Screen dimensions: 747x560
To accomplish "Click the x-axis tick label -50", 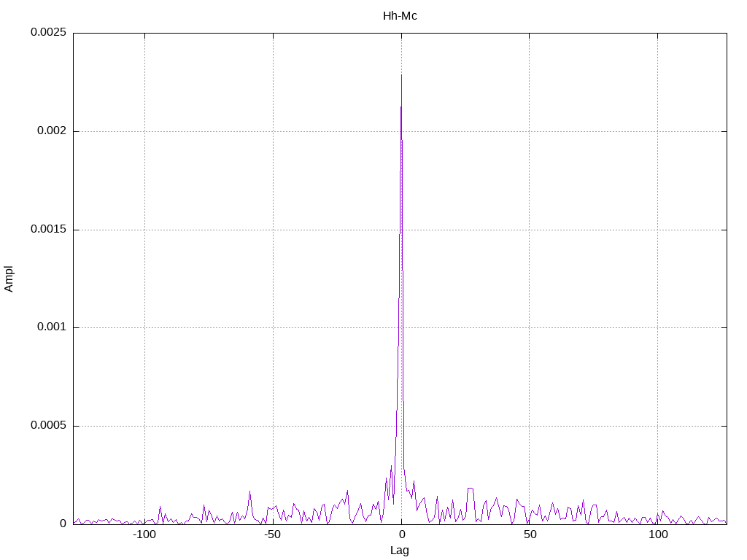I will click(x=273, y=534).
